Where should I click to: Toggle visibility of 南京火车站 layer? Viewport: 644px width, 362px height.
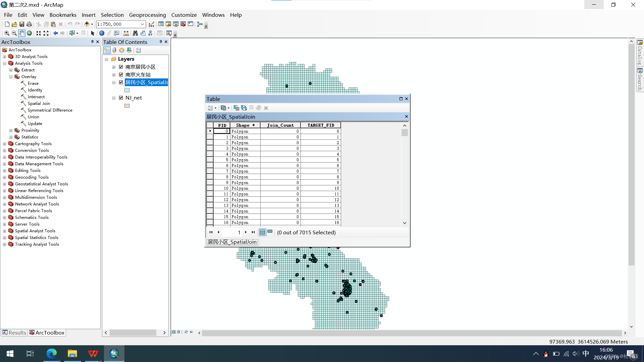coord(121,75)
